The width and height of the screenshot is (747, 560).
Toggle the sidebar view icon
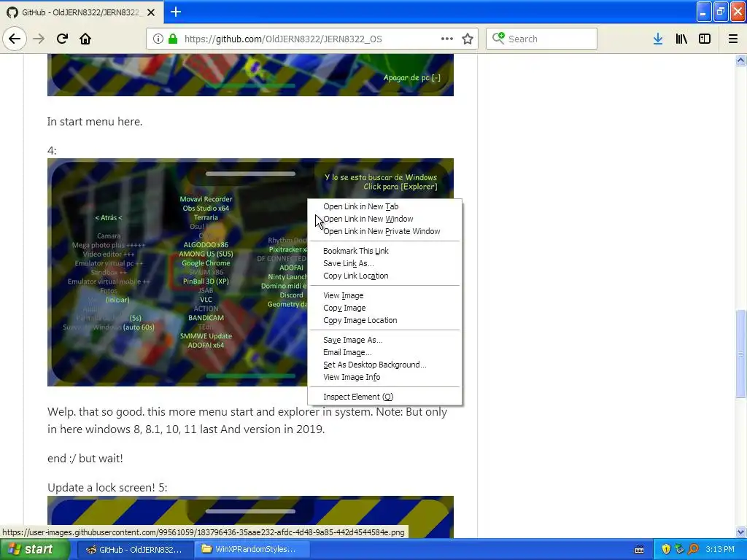(705, 39)
